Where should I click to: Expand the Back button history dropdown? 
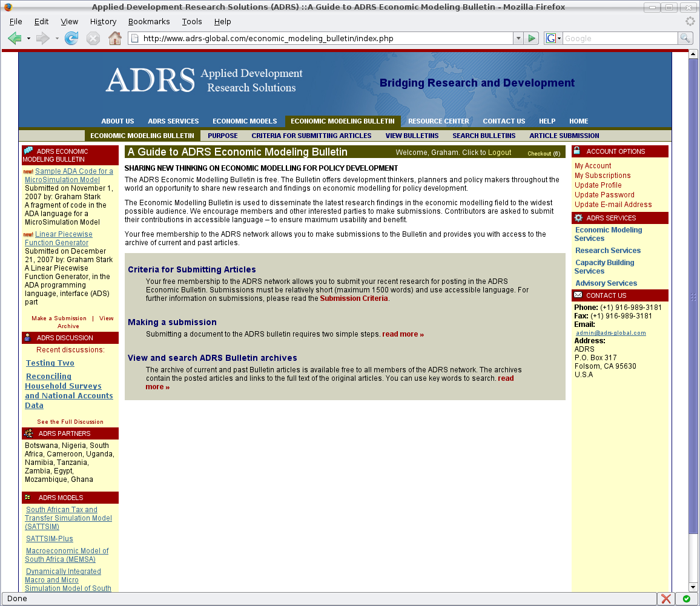pyautogui.click(x=28, y=38)
